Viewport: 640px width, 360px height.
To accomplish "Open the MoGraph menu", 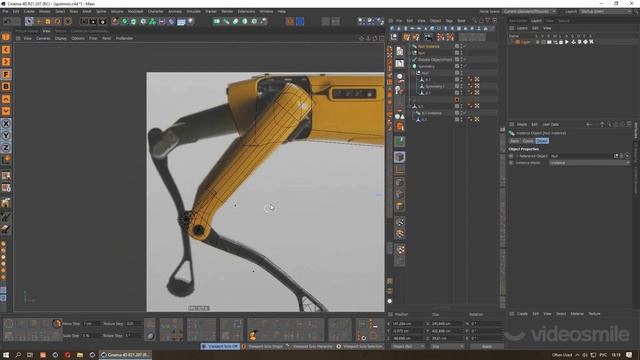I will click(136, 11).
